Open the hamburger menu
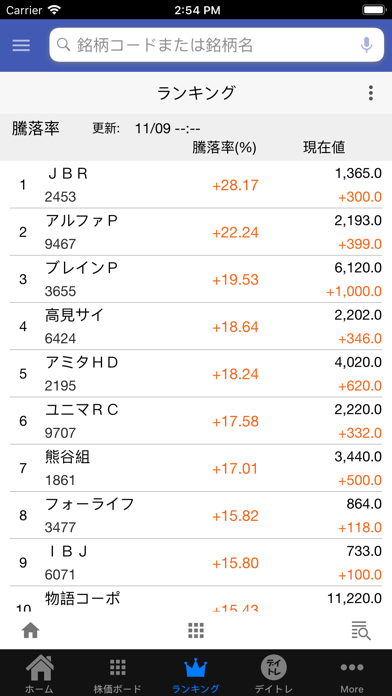This screenshot has width=392, height=696. pyautogui.click(x=21, y=45)
